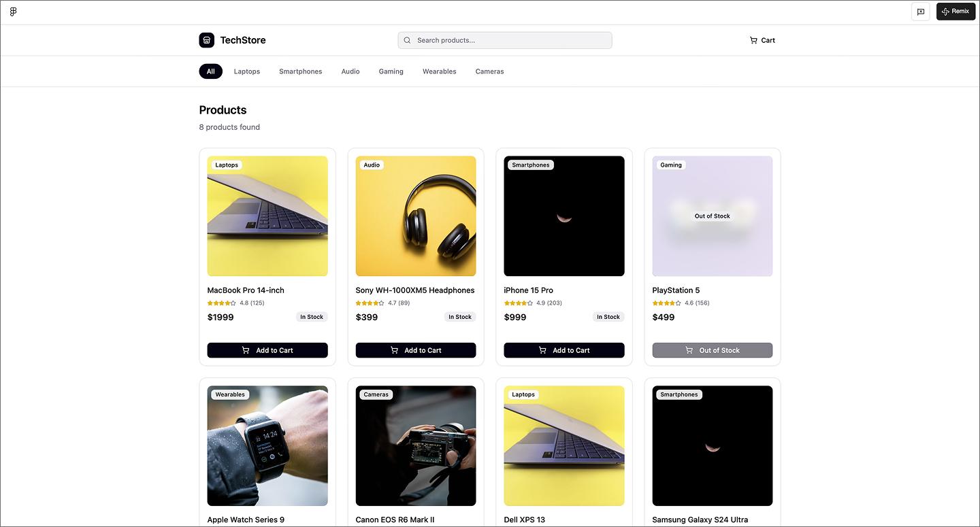
Task: Click the star rating of Sony headphones
Action: (370, 303)
